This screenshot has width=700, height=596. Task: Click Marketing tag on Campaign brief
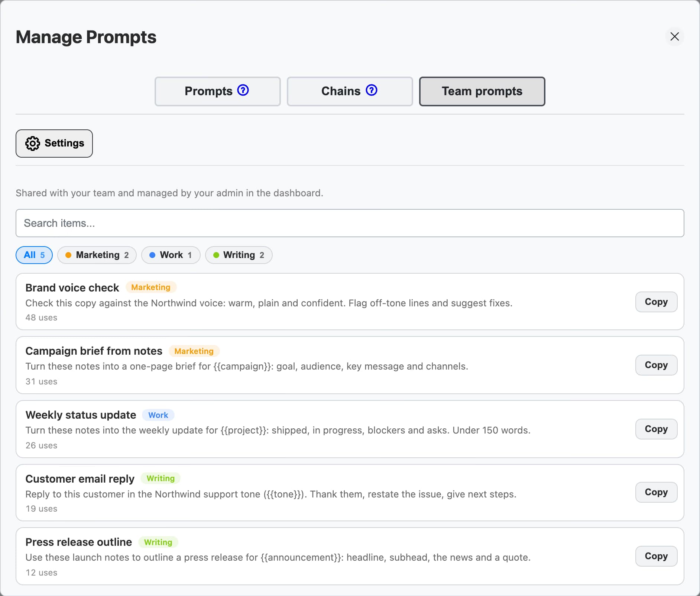coord(194,351)
